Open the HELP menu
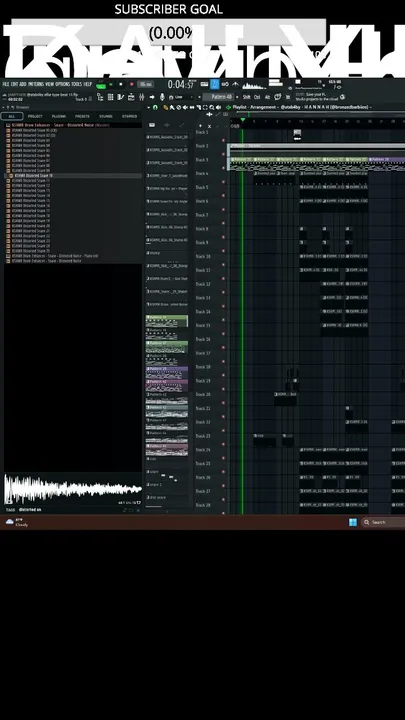 tap(88, 84)
